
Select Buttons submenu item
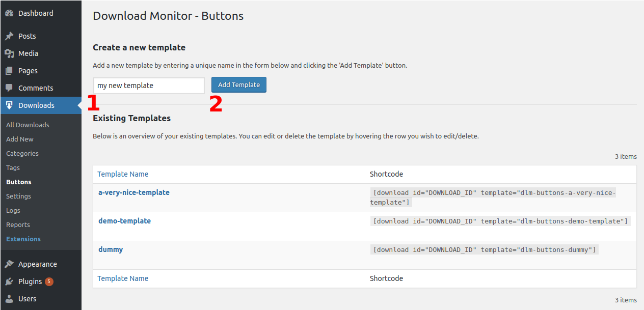[x=19, y=182]
